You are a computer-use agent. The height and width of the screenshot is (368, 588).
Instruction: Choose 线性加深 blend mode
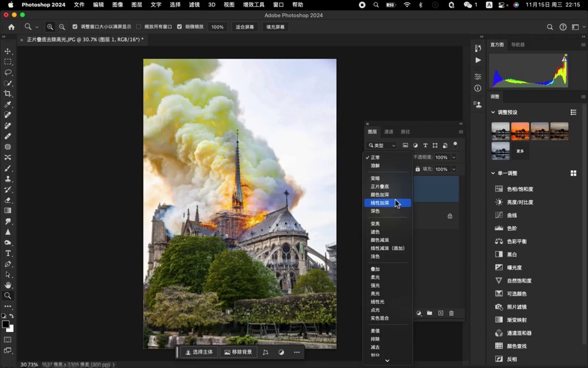point(380,203)
